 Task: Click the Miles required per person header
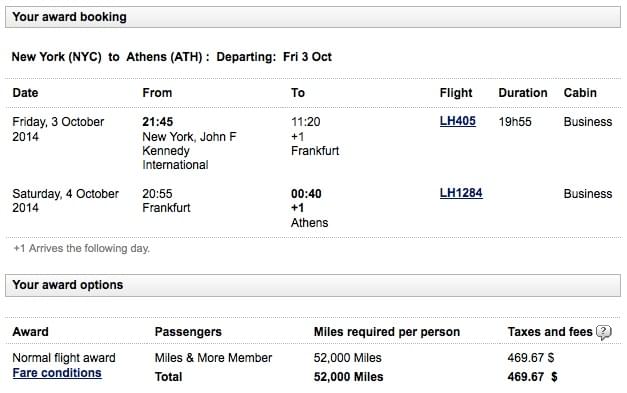(387, 332)
